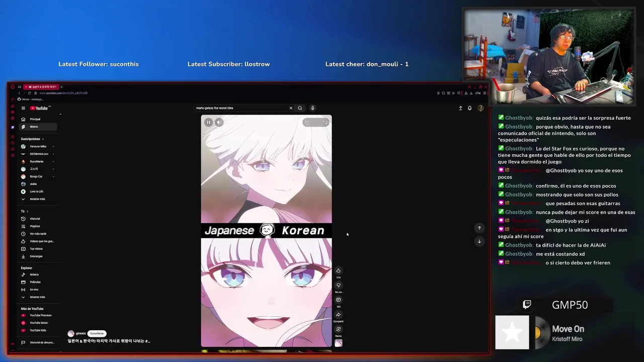Expand the Tú section header
644x362 pixels.
click(25, 211)
